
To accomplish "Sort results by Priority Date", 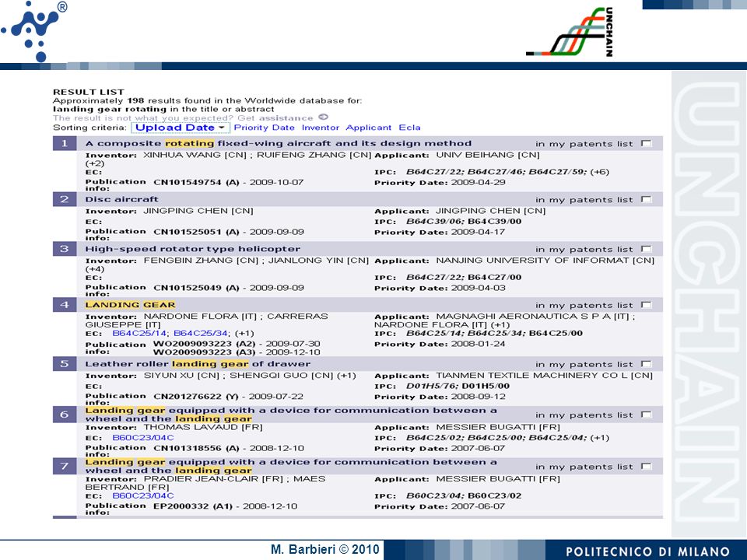I will point(265,128).
